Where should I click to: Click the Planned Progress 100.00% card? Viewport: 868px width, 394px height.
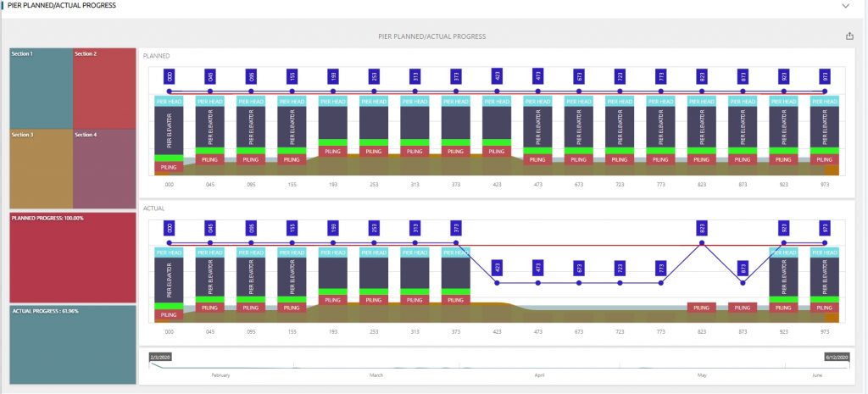[x=72, y=255]
